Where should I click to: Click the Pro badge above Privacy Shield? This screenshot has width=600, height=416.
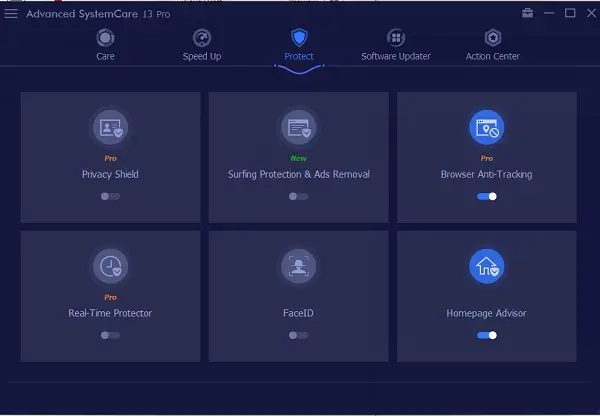[x=110, y=158]
